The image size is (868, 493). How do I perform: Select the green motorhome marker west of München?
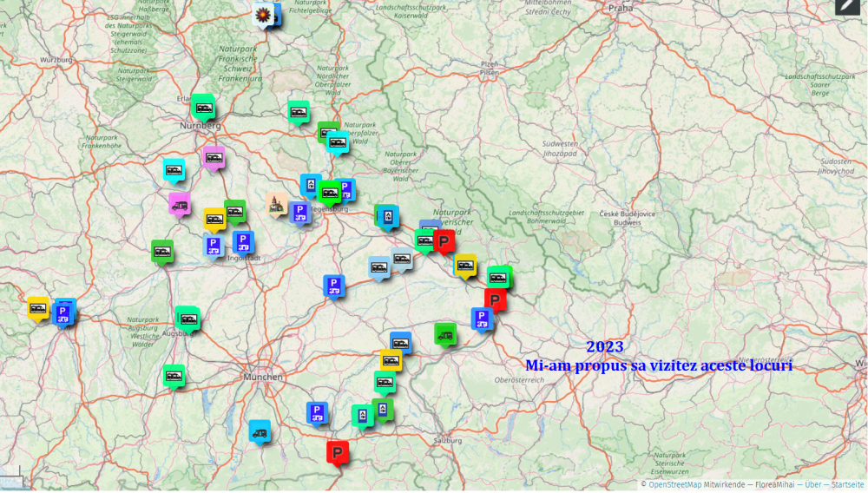click(x=174, y=376)
